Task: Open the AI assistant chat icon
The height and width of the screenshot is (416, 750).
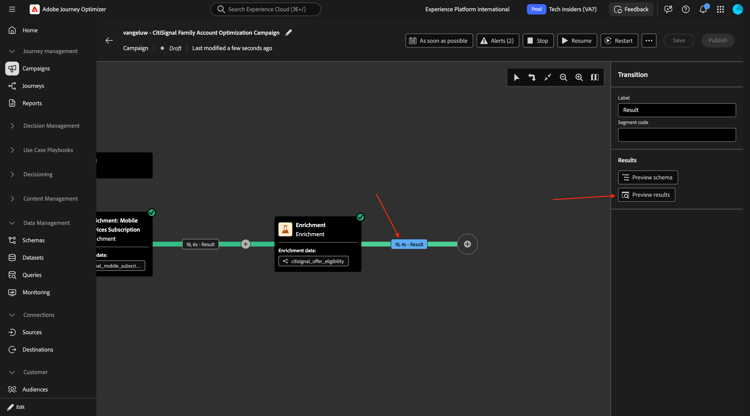Action: pyautogui.click(x=668, y=9)
